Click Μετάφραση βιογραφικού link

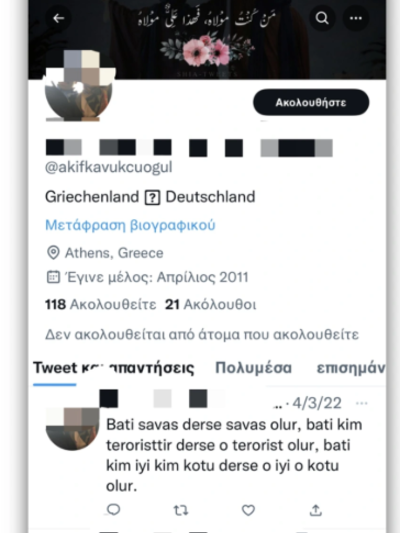(x=130, y=225)
